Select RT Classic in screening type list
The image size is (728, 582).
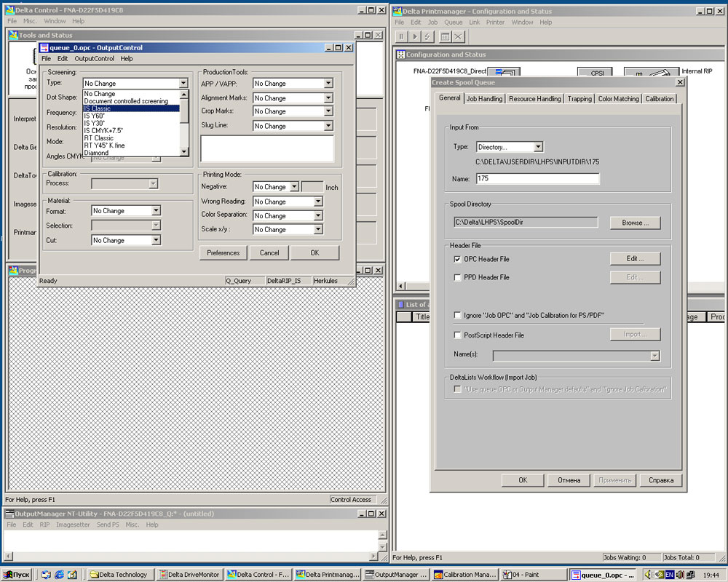click(x=99, y=137)
